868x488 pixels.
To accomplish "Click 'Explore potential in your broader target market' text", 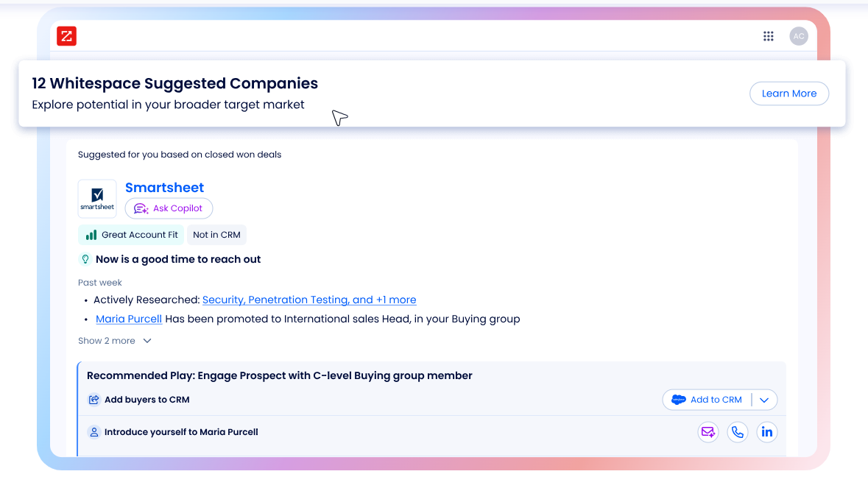I will (169, 105).
